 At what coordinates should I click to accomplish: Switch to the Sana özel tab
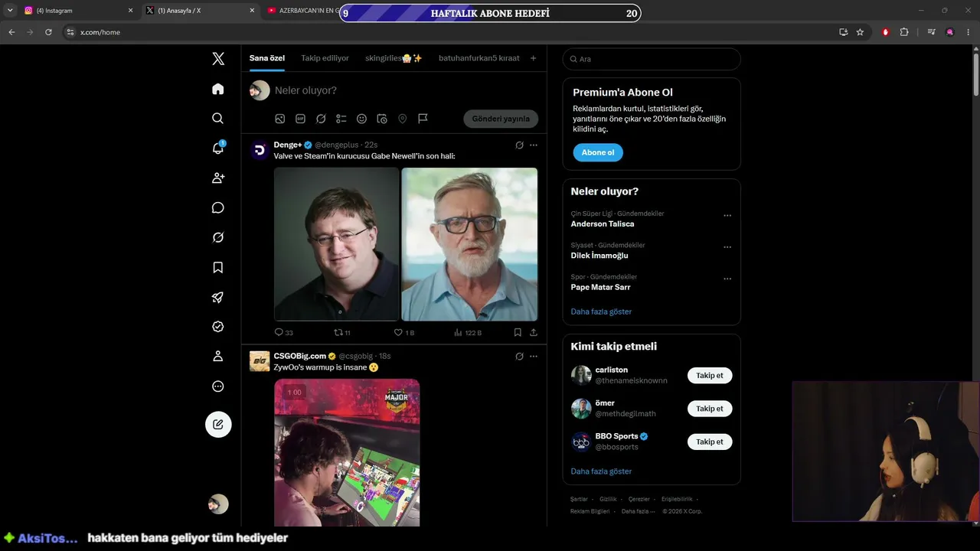coord(267,58)
